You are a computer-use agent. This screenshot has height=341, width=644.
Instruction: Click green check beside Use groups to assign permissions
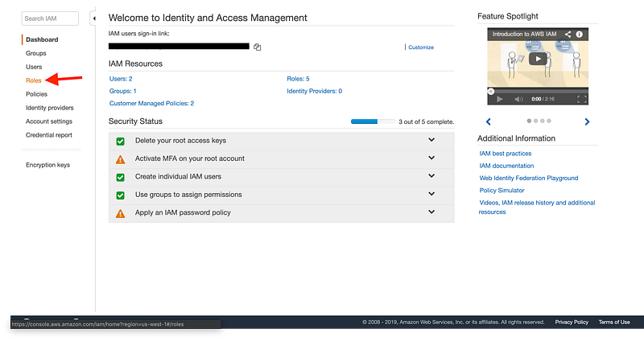click(120, 195)
